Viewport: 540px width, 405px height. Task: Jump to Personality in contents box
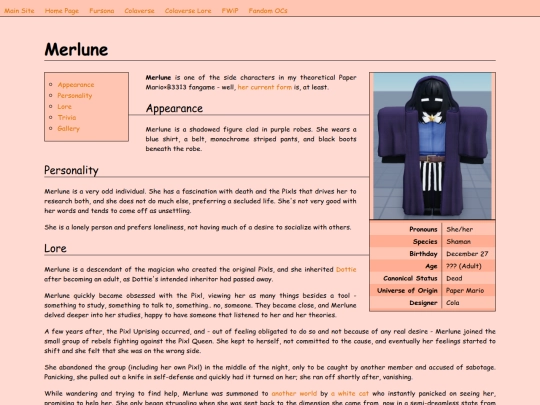click(75, 96)
